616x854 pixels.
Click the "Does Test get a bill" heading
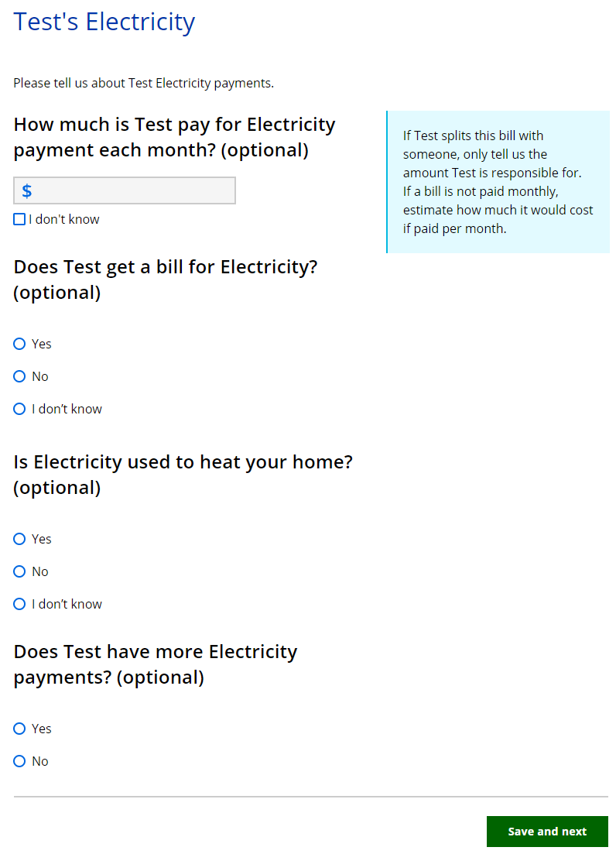pyautogui.click(x=166, y=280)
